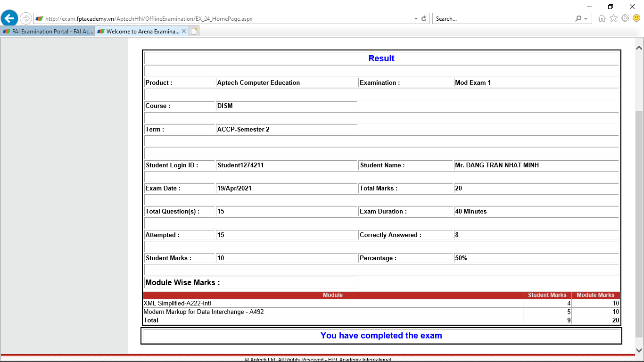
Task: Click the exam date '19/Apr/2021'
Action: pos(234,188)
